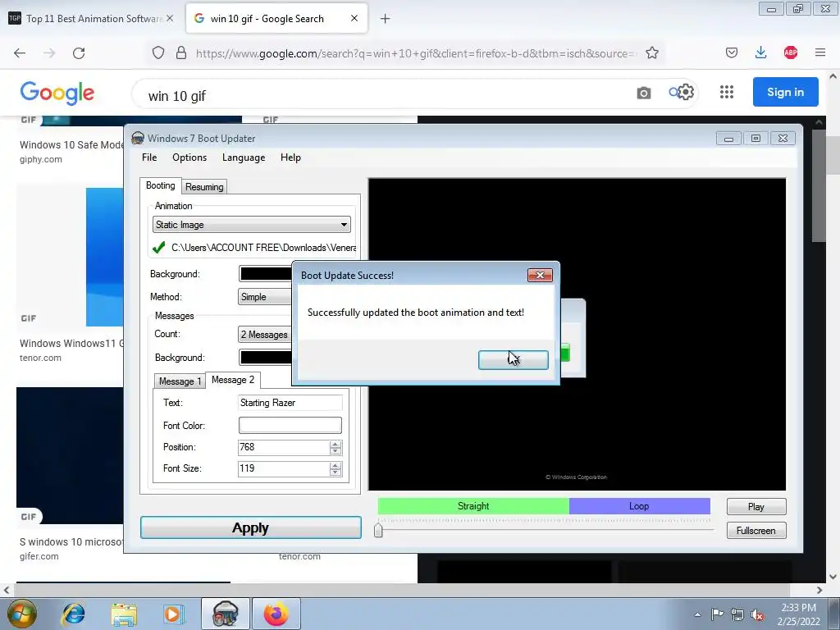840x630 pixels.
Task: Click the Starting Razer text field
Action: (290, 403)
